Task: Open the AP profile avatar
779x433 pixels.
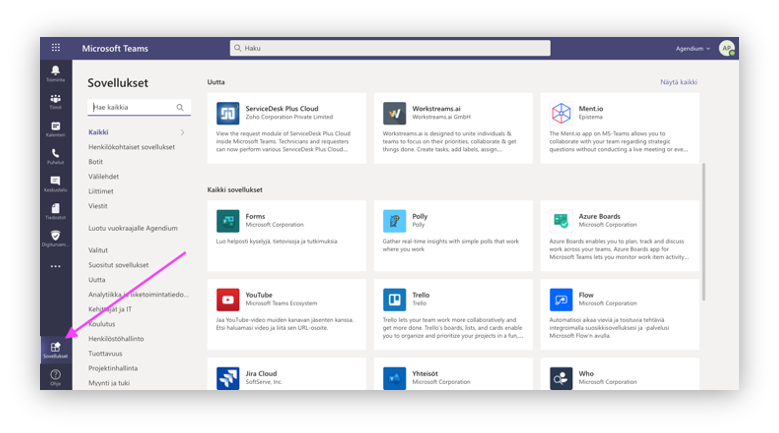Action: point(727,48)
